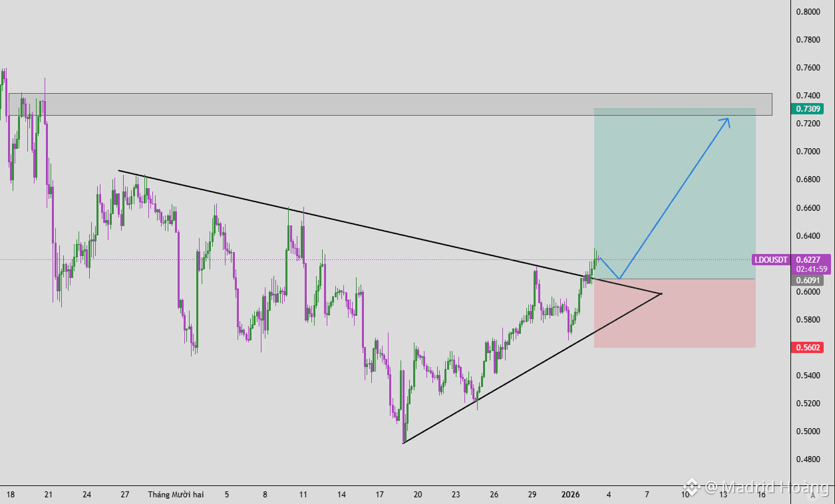Click the 11 date label on time axis
The image size is (835, 504).
point(303,495)
